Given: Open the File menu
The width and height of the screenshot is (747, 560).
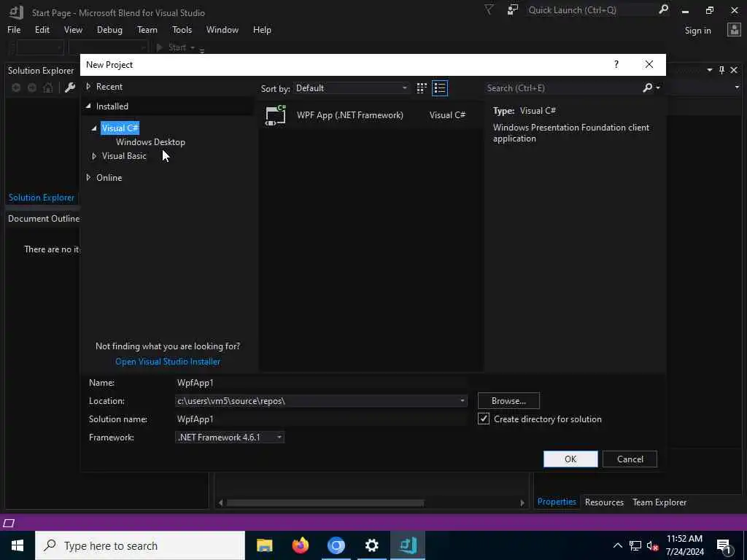Looking at the screenshot, I should [x=14, y=29].
